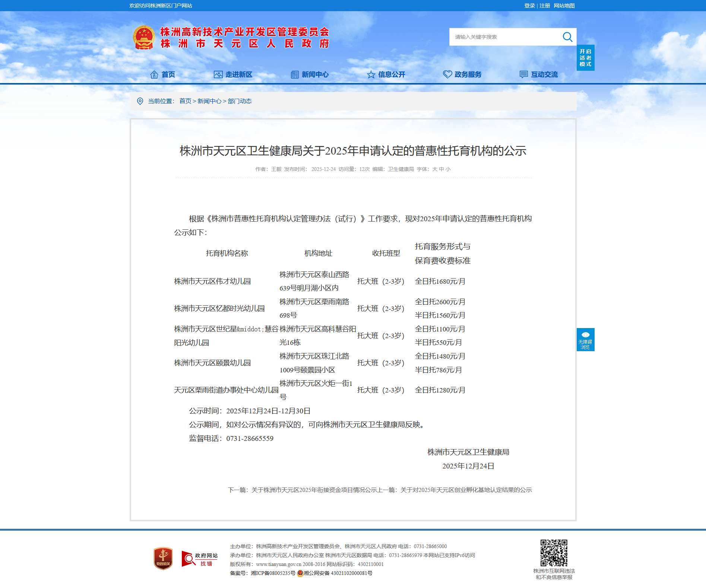Click the star icon beside 信息公开

[371, 74]
